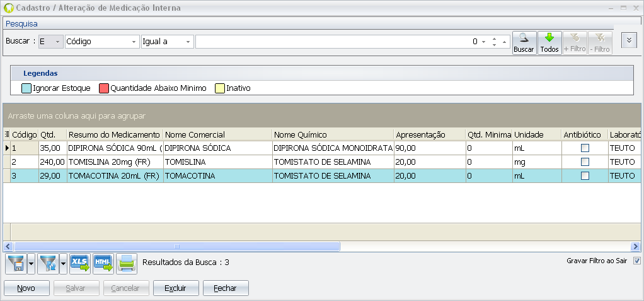The width and height of the screenshot is (644, 301).
Task: Click the DIPIRONA SÓDICA MONOIDRATA chemical name cell
Action: pos(333,148)
